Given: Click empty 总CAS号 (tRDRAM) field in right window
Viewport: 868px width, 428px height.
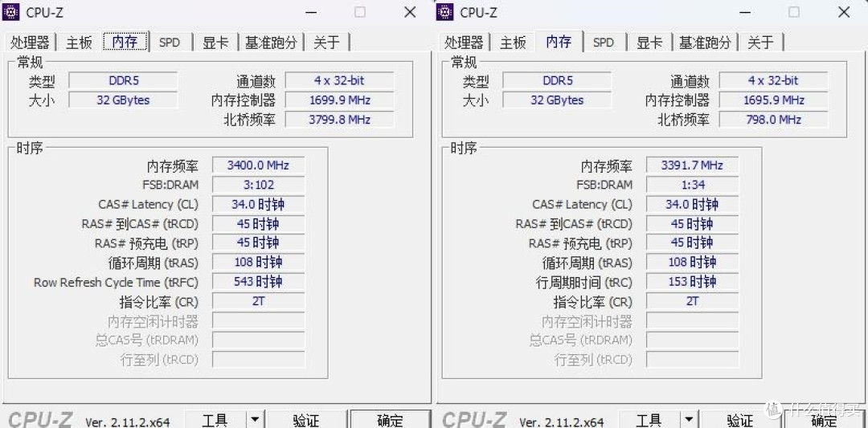Looking at the screenshot, I should coord(693,340).
